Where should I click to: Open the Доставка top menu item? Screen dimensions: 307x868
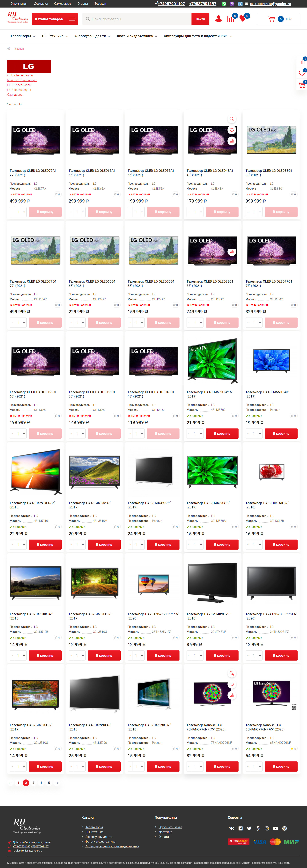pyautogui.click(x=41, y=4)
